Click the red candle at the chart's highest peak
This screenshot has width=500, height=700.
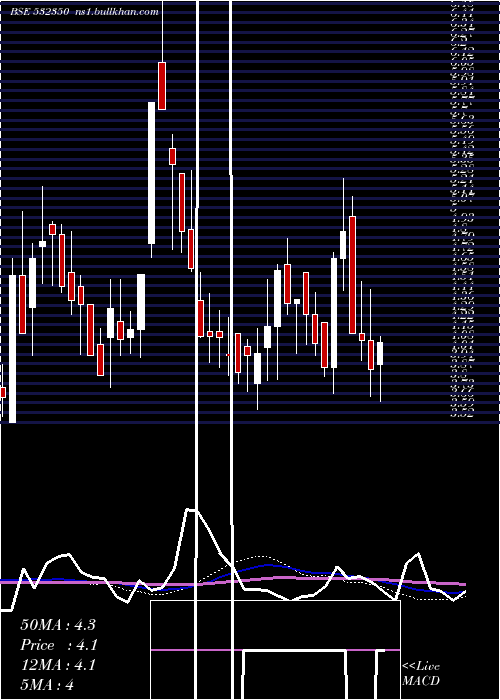point(162,86)
